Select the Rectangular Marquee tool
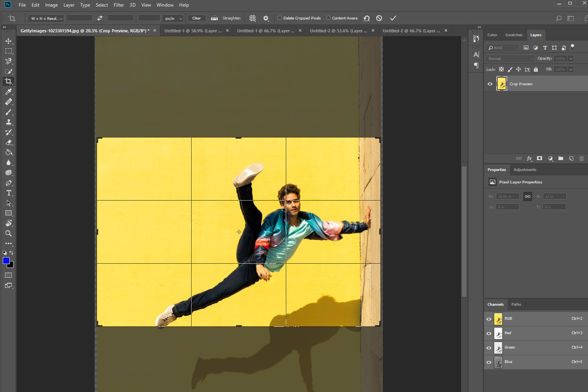This screenshot has width=588, height=392. coord(8,51)
